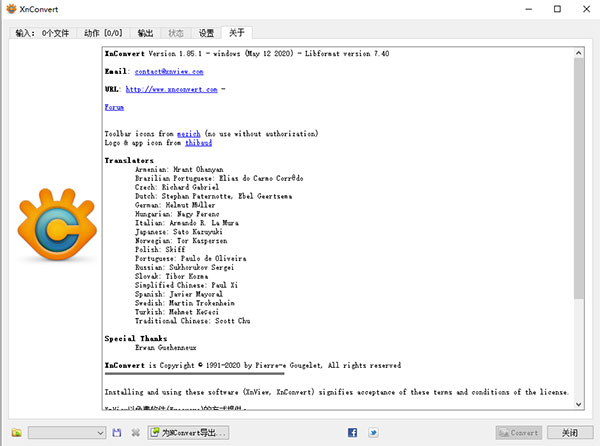This screenshot has width=600, height=446.
Task: Click the delete preset X icon
Action: (x=135, y=433)
